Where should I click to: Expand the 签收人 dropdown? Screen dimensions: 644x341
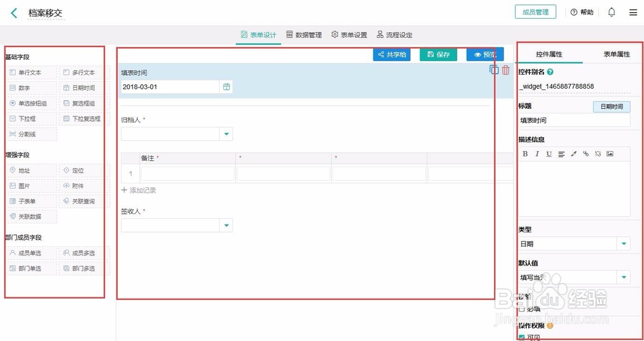pos(226,225)
